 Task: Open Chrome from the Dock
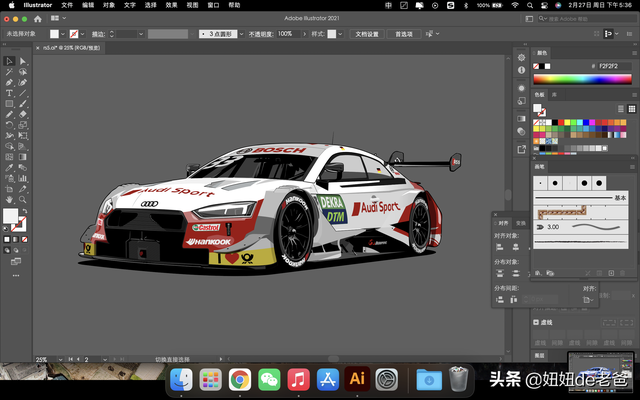click(239, 379)
